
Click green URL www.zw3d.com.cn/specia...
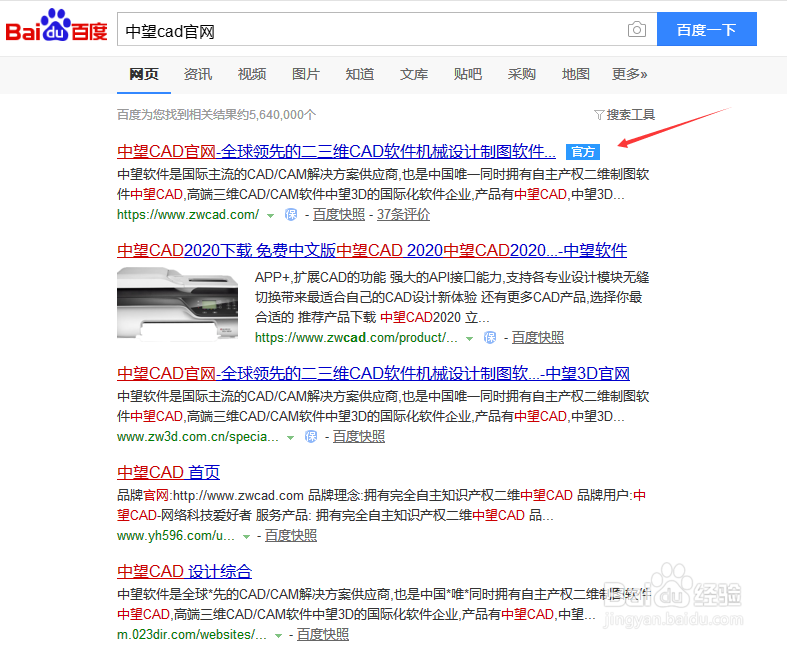pyautogui.click(x=198, y=437)
